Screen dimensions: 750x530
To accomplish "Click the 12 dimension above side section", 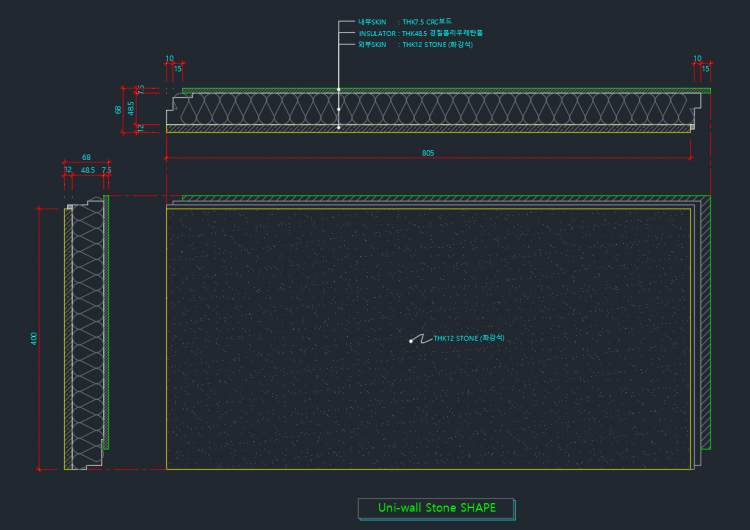I will tap(68, 170).
